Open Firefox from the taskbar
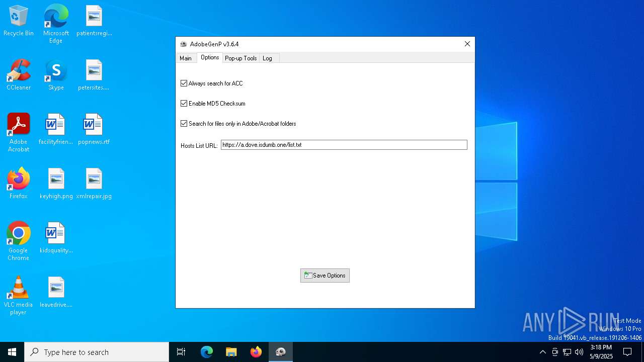 [256, 352]
